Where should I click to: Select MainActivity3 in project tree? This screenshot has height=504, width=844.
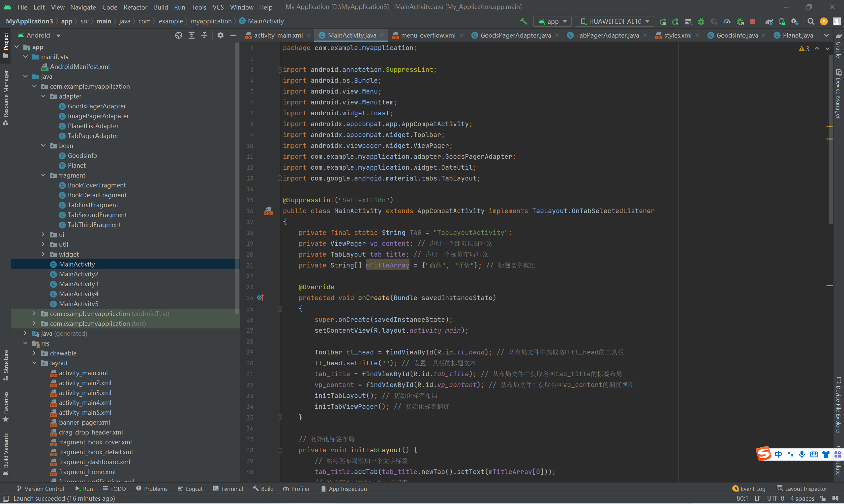click(78, 284)
